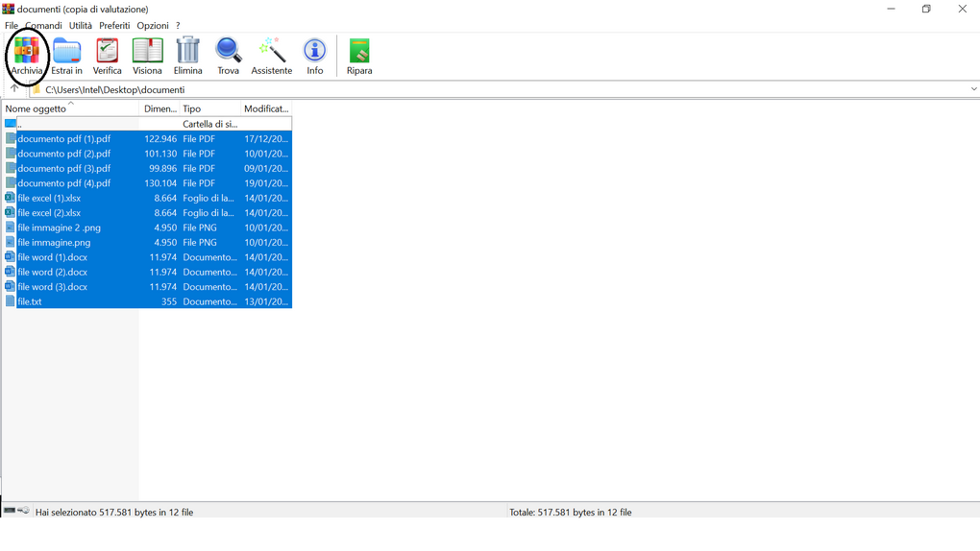Open the Comandi menu
The image size is (980, 551).
(x=43, y=26)
